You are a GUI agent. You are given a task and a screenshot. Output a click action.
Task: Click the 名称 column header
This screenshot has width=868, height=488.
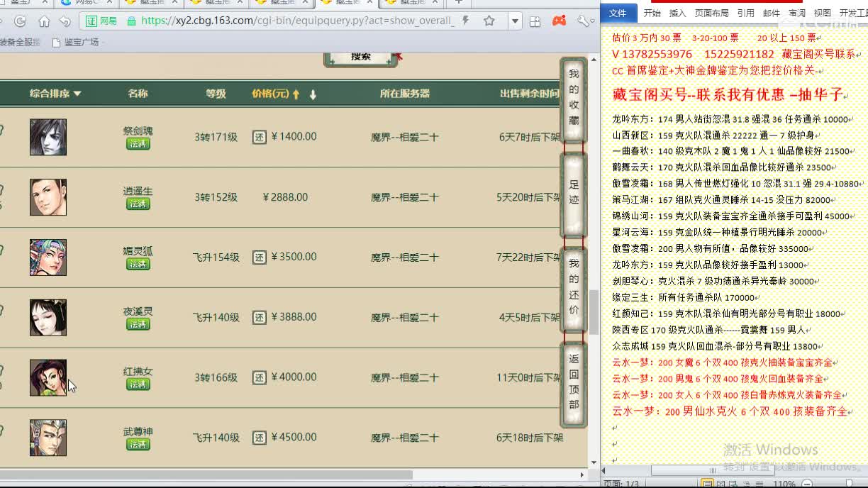(138, 94)
